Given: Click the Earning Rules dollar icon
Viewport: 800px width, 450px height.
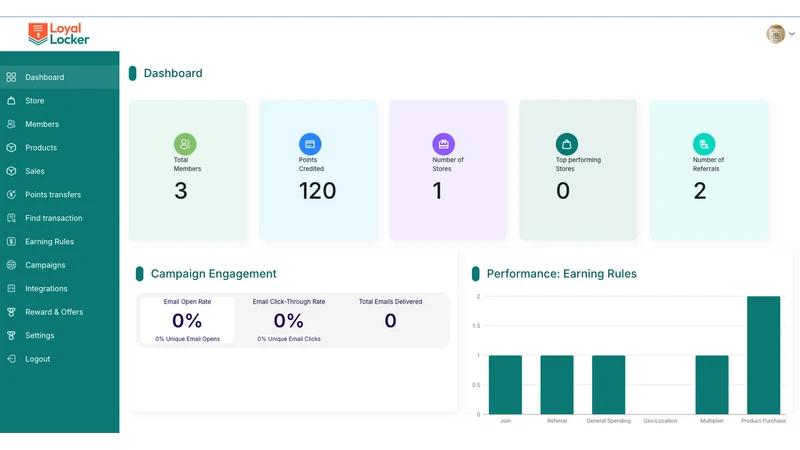Looking at the screenshot, I should coord(11,241).
